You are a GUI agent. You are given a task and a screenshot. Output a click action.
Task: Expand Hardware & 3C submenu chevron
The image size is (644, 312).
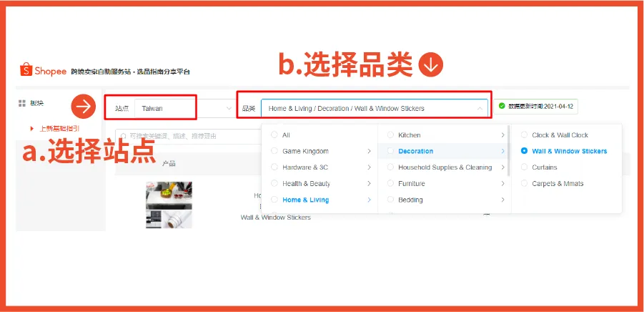click(370, 167)
